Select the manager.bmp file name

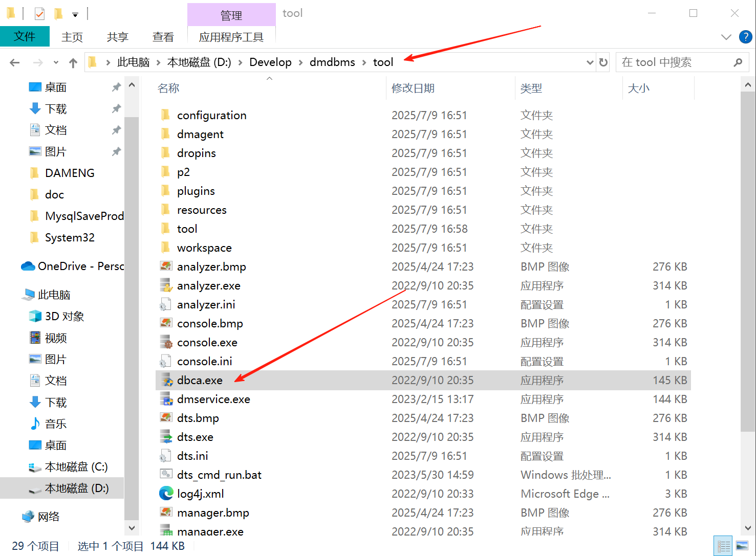point(213,513)
